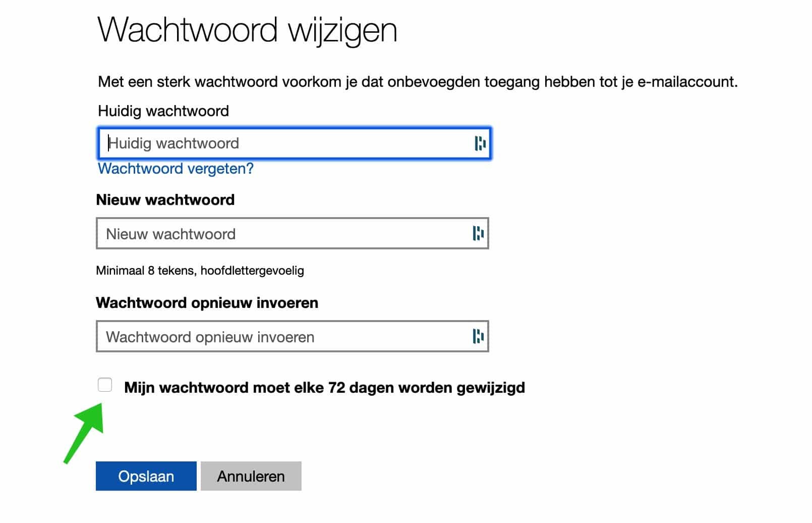Enable the 72 dagen password change checkbox
The image size is (812, 523).
(105, 385)
